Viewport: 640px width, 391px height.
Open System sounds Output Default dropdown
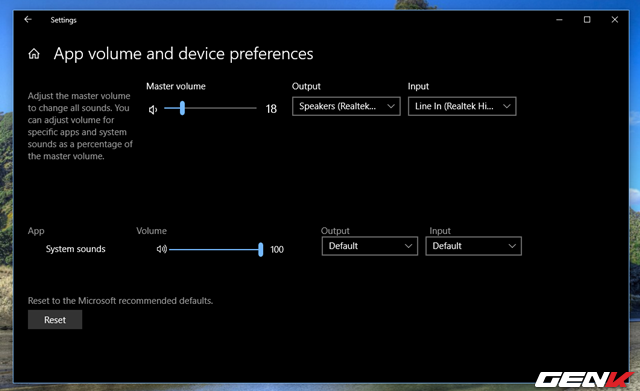[x=370, y=246]
